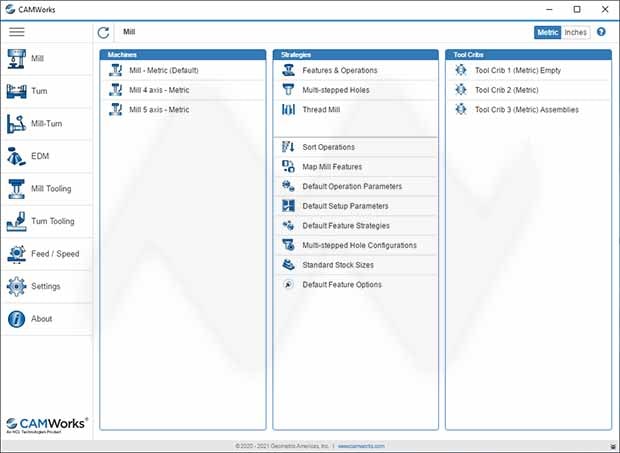The width and height of the screenshot is (620, 453).
Task: Select 'Thread Mill' text
Action: pos(321,109)
